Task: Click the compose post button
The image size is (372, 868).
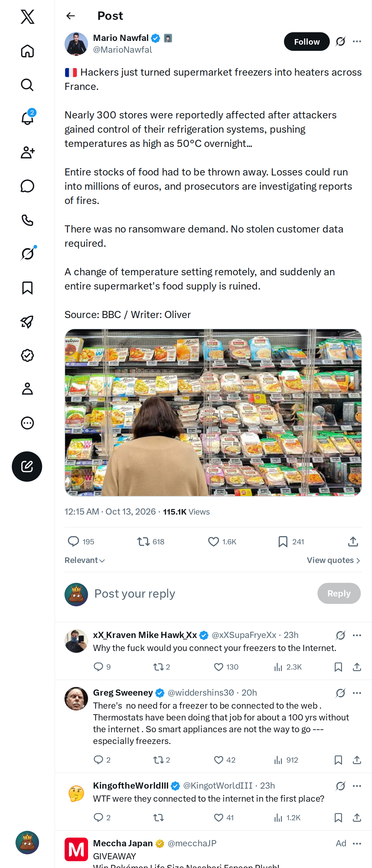Action: pyautogui.click(x=27, y=466)
